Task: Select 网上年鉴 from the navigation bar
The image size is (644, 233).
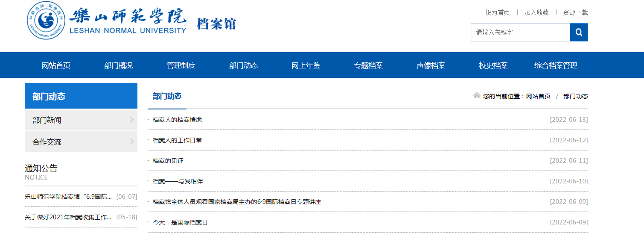Action: point(306,65)
